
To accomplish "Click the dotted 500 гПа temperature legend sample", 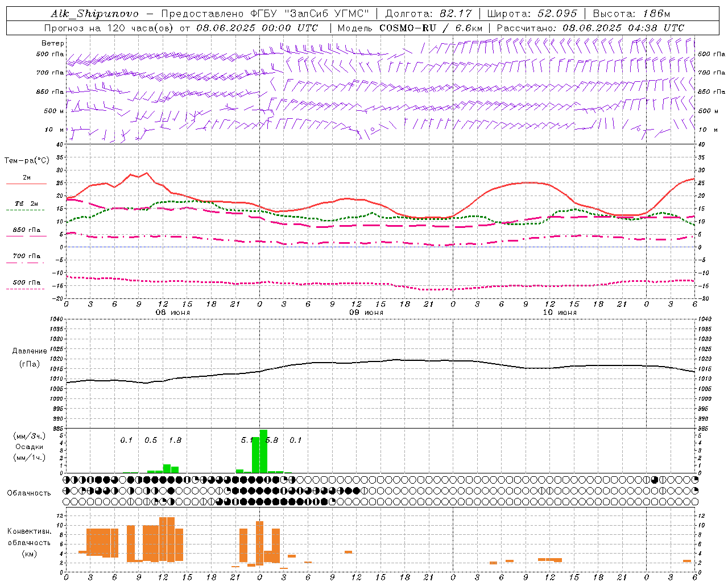I will click(x=26, y=289).
